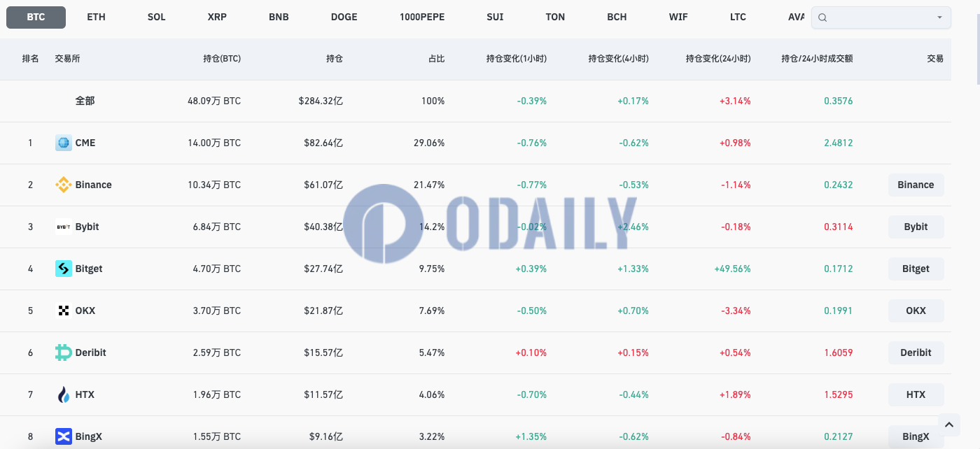Click CME's 29.06% share value

[x=429, y=143]
